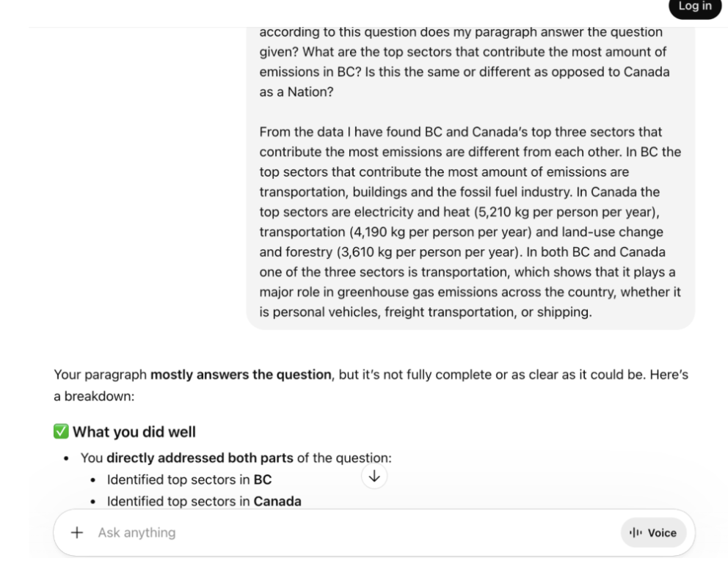
Task: Focus the Ask anything input field
Action: tap(353, 532)
